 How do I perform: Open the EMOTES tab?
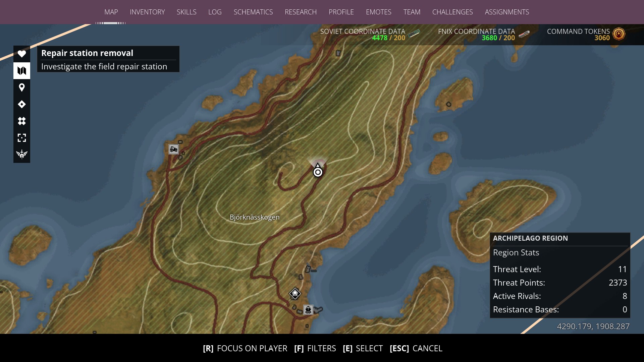click(379, 12)
